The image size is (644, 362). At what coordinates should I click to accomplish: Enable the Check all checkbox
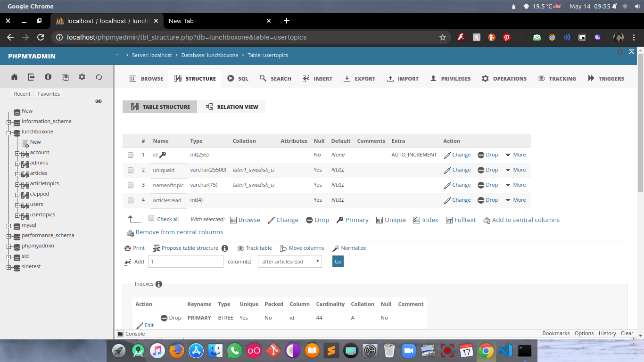151,218
